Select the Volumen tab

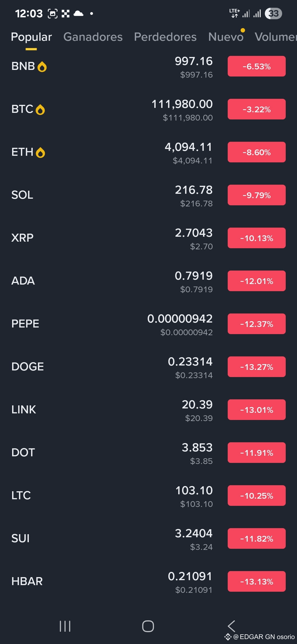point(276,37)
